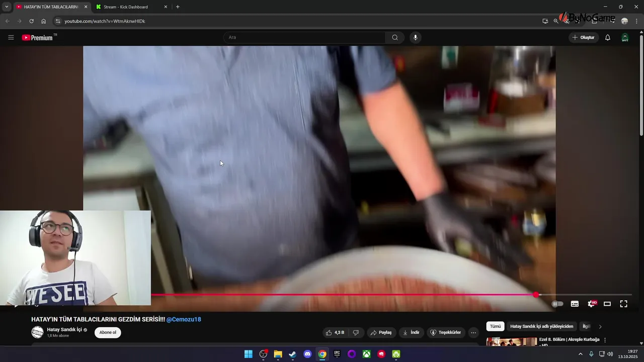Subscribe with the Abone ol button
Image resolution: width=644 pixels, height=362 pixels.
(108, 332)
